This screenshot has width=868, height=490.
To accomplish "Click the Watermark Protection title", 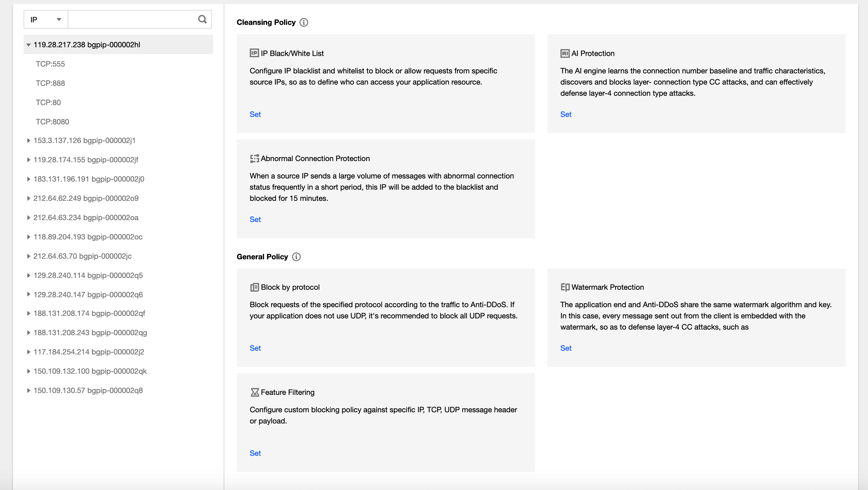I will 608,287.
